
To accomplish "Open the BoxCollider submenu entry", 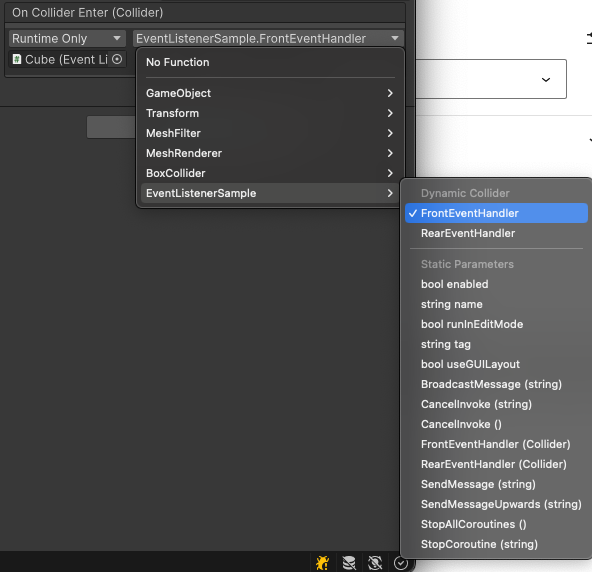I will [x=270, y=173].
